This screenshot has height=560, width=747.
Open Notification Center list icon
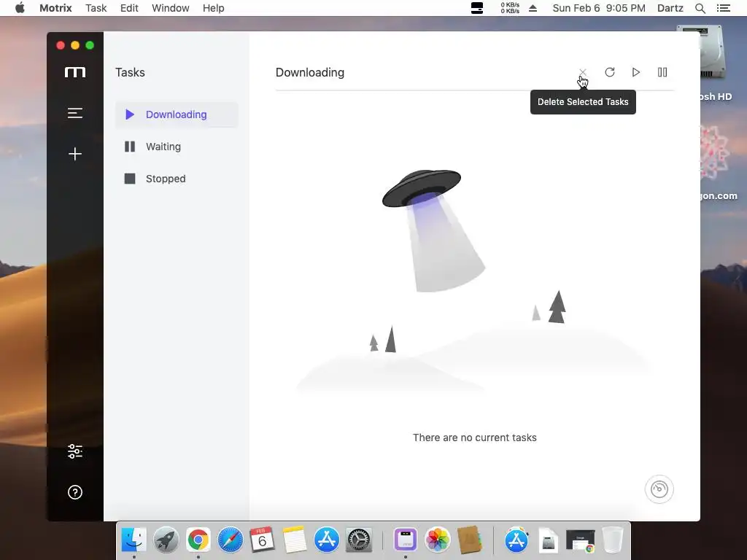pos(723,8)
